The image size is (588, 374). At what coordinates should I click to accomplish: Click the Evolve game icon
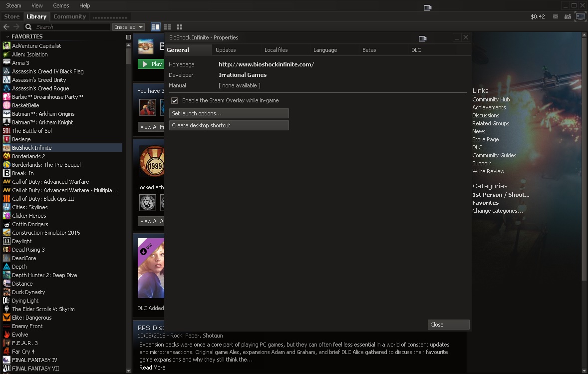click(6, 334)
